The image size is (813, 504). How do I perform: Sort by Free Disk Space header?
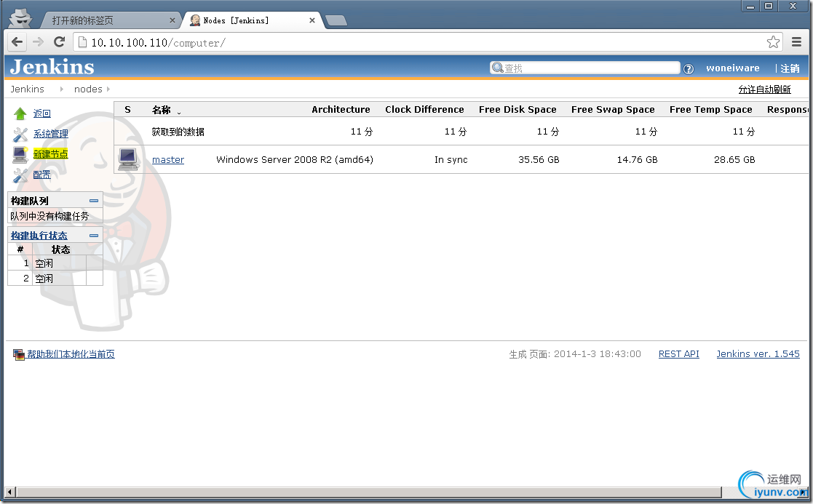[x=517, y=109]
